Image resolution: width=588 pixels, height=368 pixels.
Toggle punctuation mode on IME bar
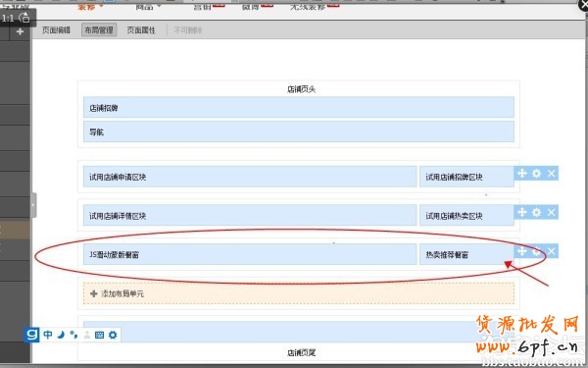tap(73, 335)
